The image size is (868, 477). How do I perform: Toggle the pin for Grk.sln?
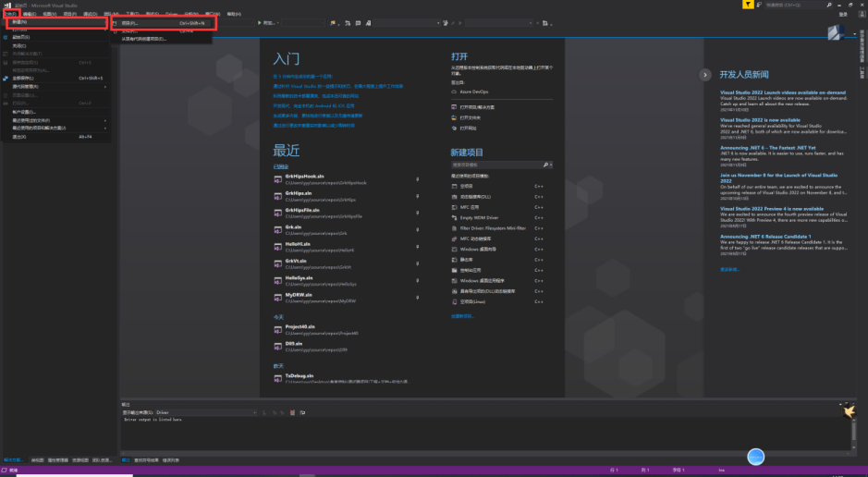pyautogui.click(x=418, y=230)
